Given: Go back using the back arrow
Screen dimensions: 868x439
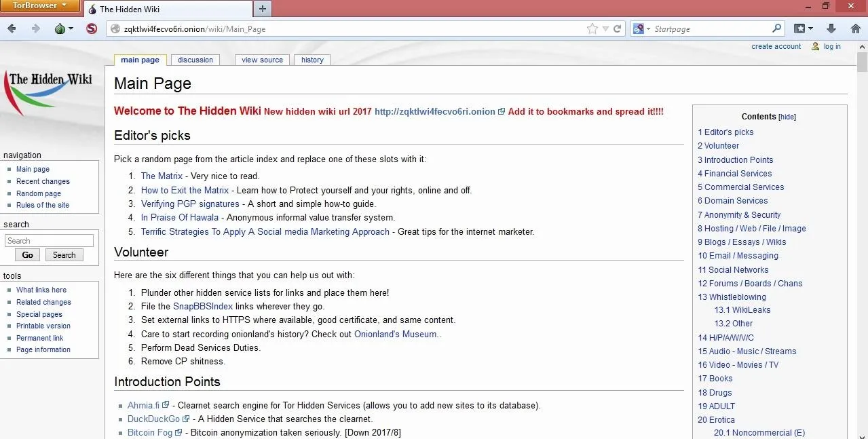Looking at the screenshot, I should point(12,28).
